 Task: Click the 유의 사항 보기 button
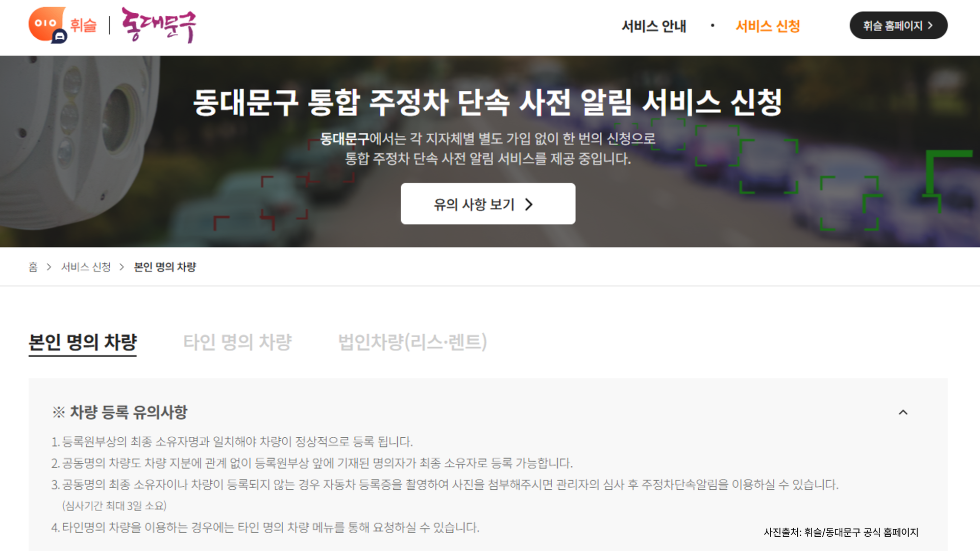click(x=488, y=204)
